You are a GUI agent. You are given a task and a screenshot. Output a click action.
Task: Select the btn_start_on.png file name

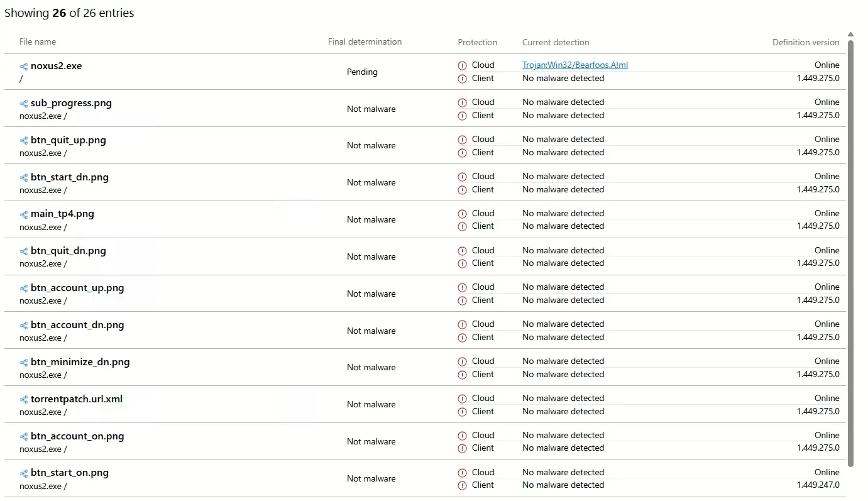[x=70, y=473]
